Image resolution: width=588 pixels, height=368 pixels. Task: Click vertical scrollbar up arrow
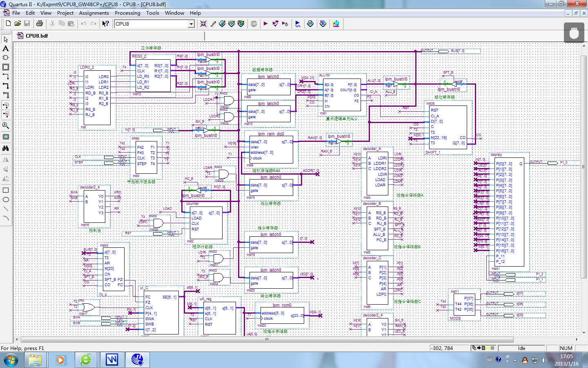click(x=583, y=46)
